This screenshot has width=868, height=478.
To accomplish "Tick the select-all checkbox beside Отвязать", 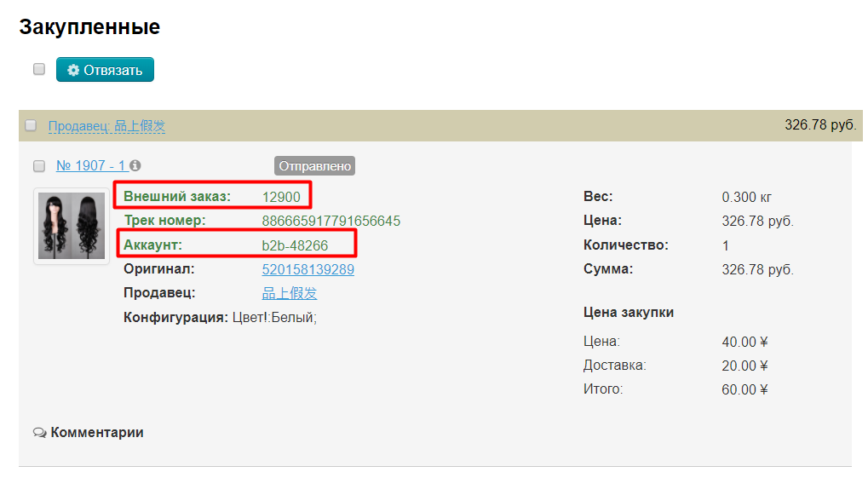I will click(38, 69).
